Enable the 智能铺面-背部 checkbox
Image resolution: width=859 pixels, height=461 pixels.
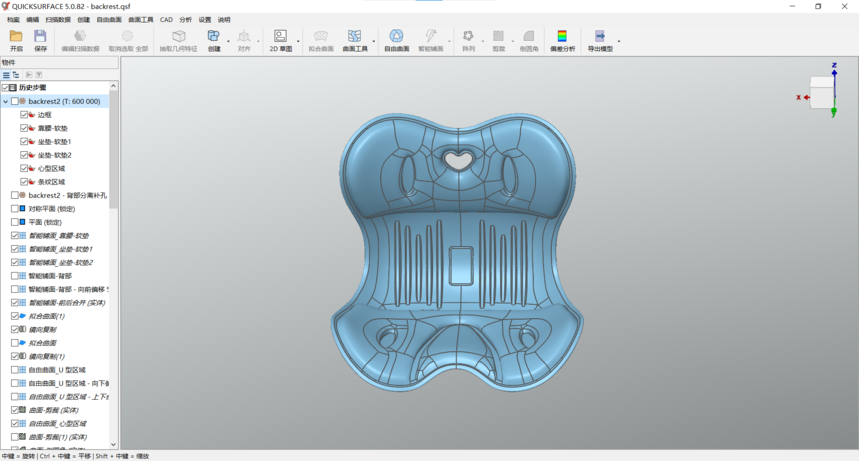15,276
